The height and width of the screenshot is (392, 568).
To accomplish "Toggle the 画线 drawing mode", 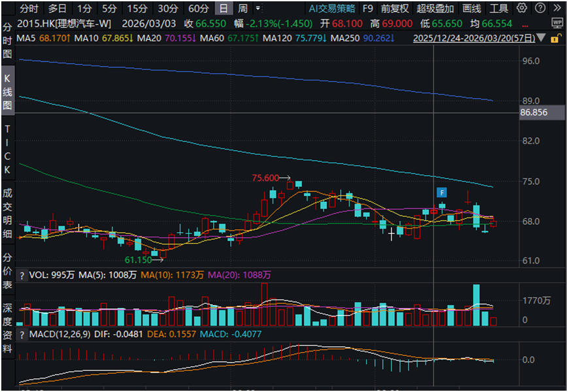I will 471,8.
